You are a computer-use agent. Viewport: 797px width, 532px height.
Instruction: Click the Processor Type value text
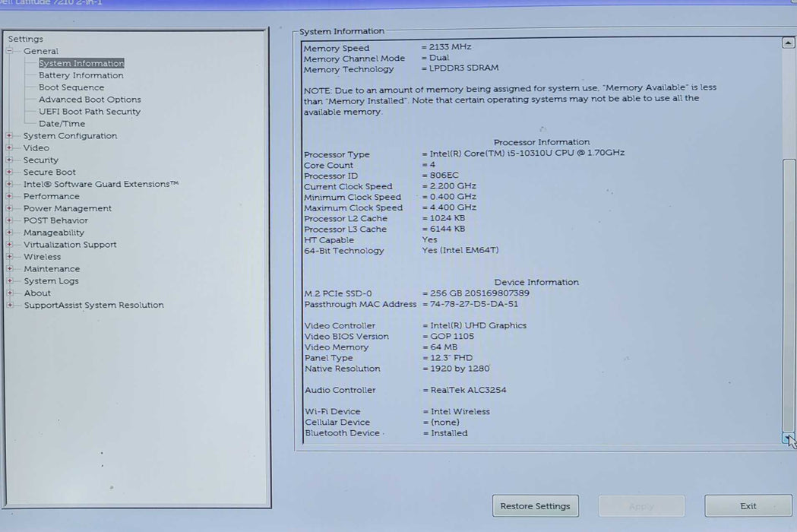[x=527, y=153]
